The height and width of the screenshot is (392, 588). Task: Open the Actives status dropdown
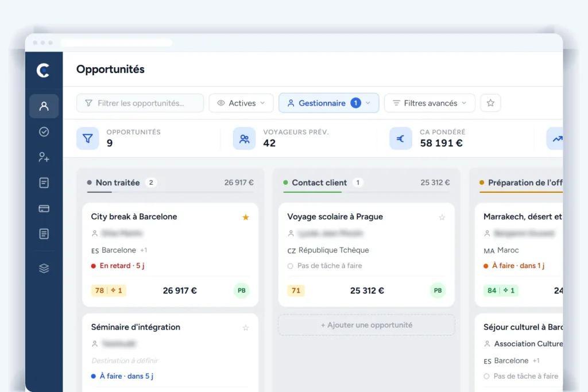tap(241, 103)
